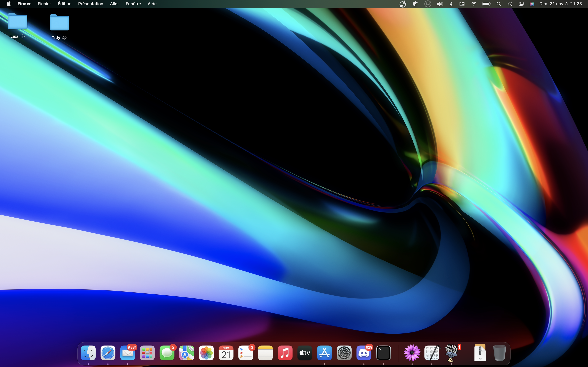Viewport: 588px width, 367px height.
Task: Expand the battery status menu
Action: 486,4
